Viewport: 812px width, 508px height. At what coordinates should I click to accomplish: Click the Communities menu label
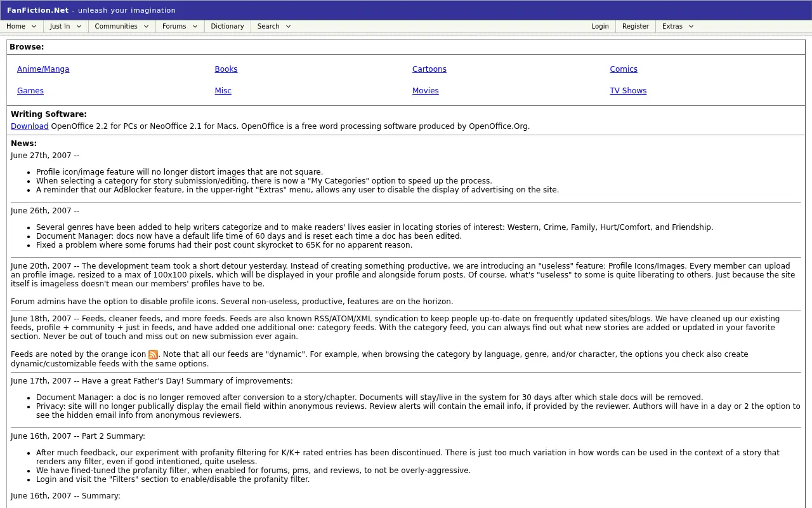116,26
